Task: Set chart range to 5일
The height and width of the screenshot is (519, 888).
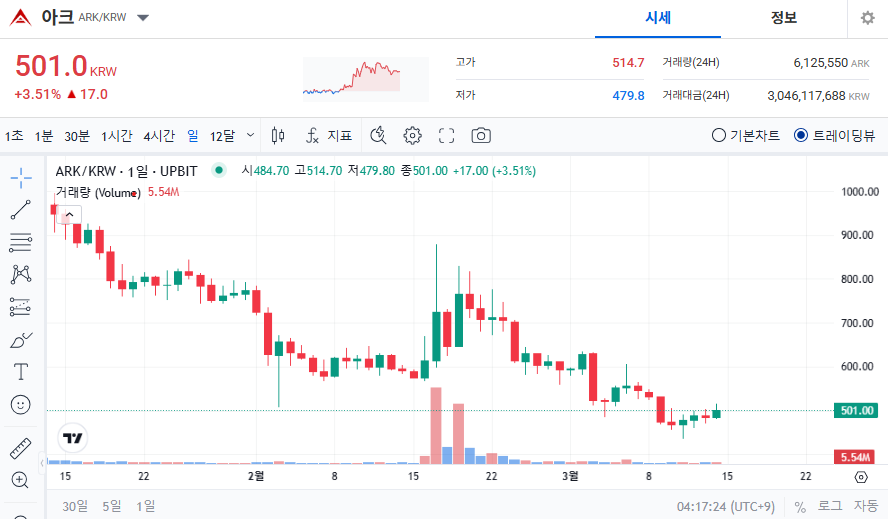Action: pos(112,506)
